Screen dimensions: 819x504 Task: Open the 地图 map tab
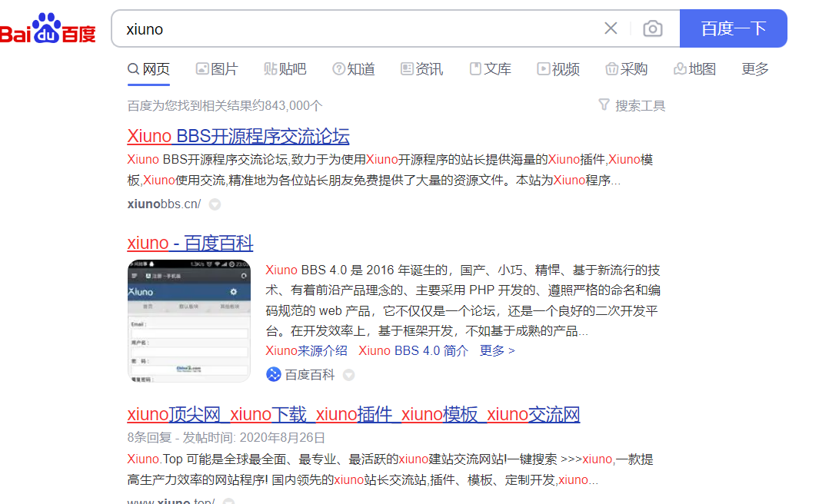(694, 69)
